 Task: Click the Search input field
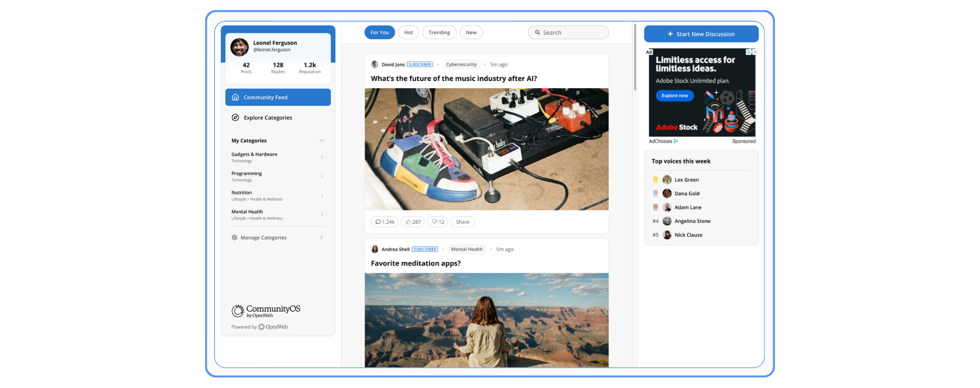coord(568,33)
